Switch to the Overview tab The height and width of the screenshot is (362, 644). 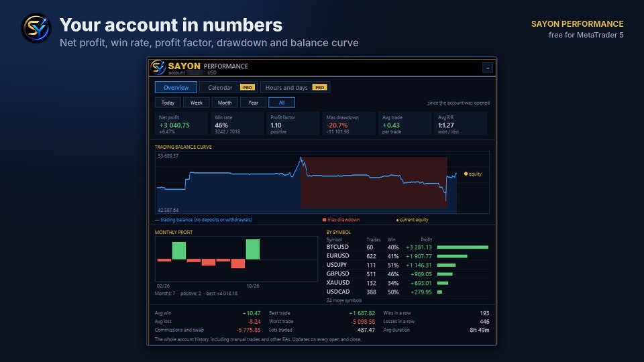point(176,87)
